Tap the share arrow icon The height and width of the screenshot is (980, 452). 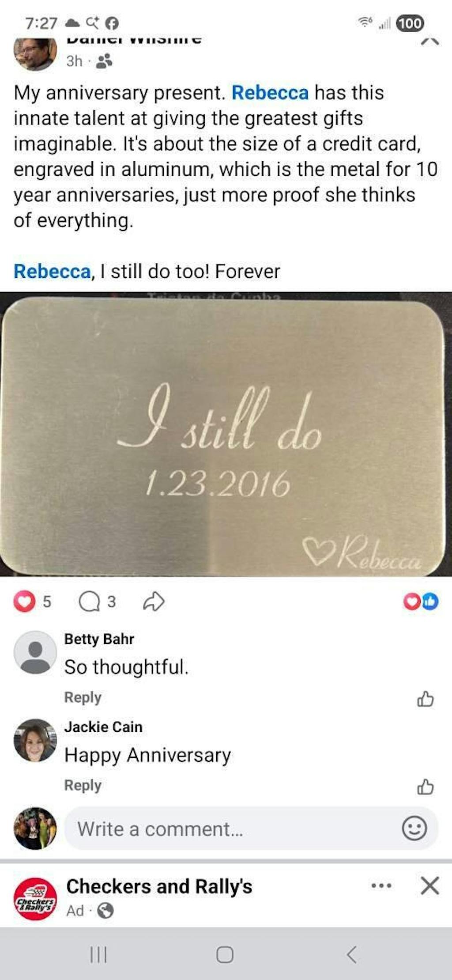(x=154, y=602)
